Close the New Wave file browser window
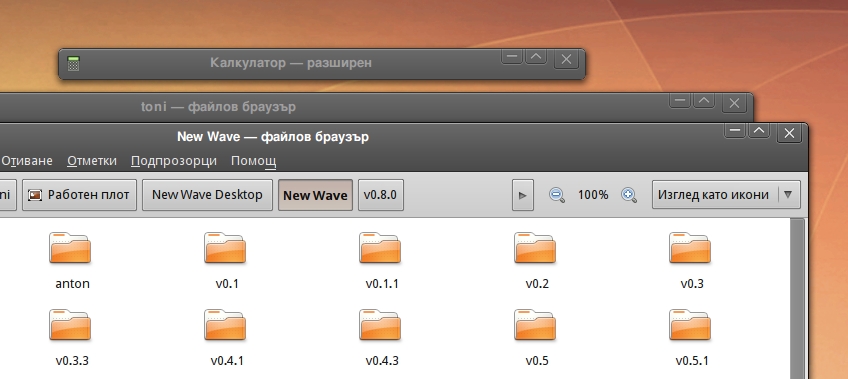Screen dimensions: 848x379 (x=790, y=133)
